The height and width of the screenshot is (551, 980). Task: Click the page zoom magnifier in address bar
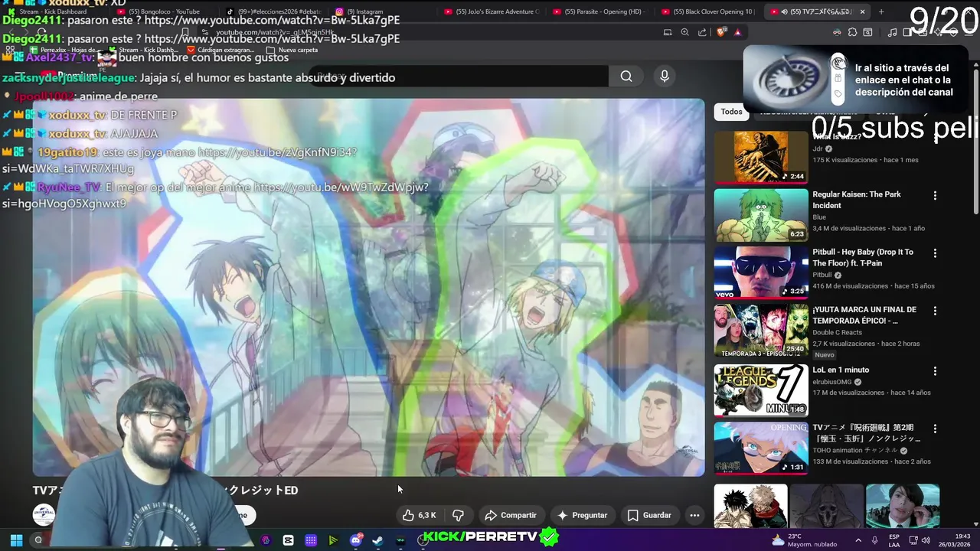(x=684, y=32)
